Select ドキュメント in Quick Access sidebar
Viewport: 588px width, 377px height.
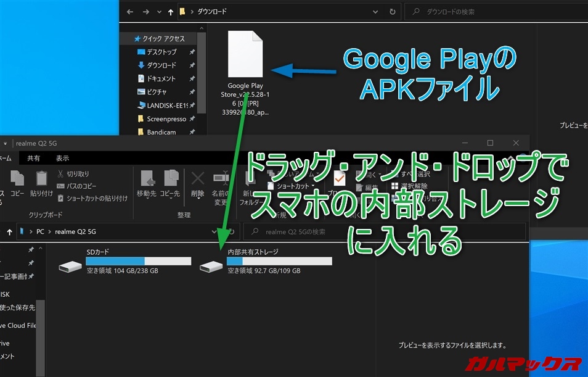pos(160,78)
